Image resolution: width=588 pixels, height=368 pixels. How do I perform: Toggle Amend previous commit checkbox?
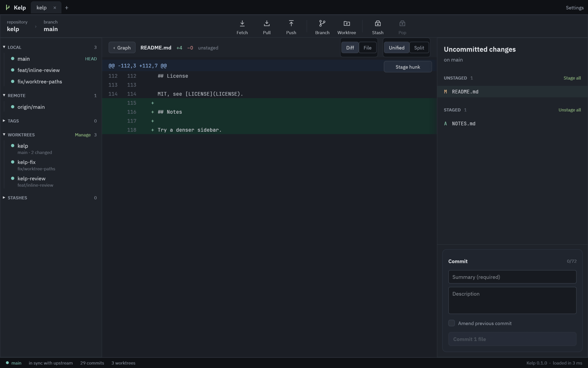pyautogui.click(x=451, y=323)
